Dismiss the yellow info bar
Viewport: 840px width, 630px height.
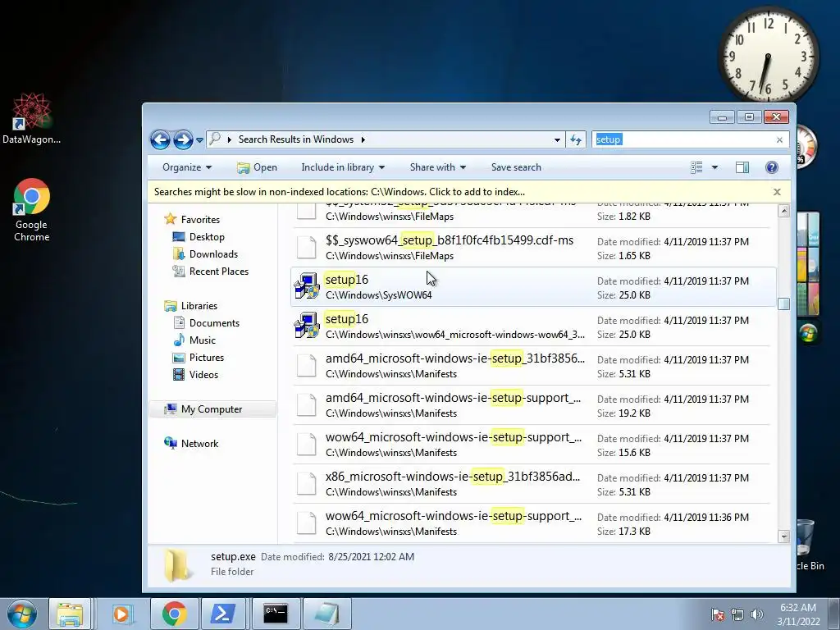777,192
